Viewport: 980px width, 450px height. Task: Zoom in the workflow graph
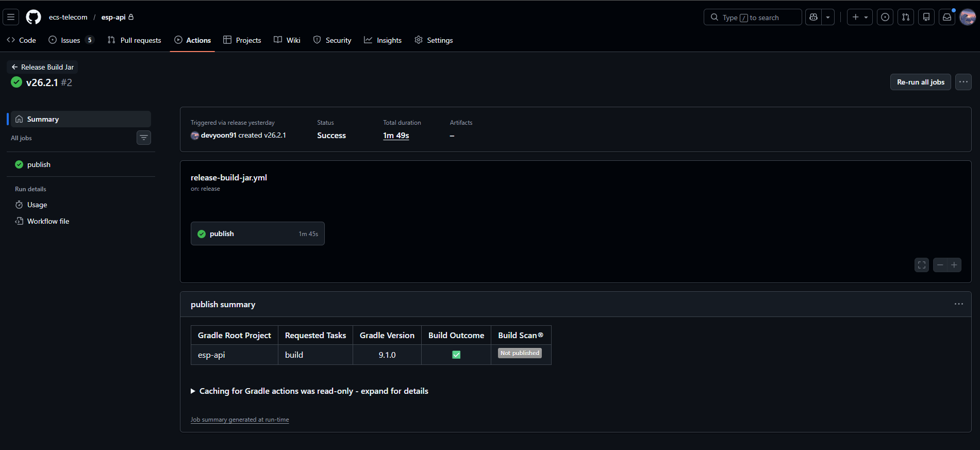coord(954,265)
